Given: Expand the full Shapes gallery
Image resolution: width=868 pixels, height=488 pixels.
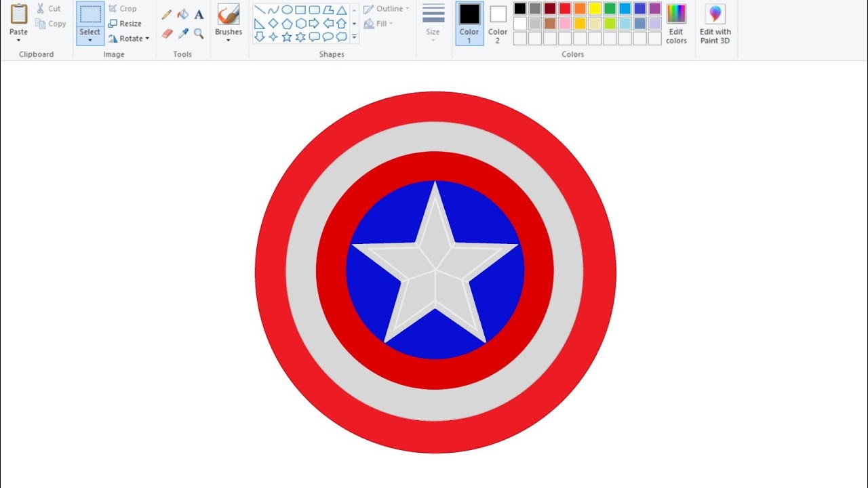Looking at the screenshot, I should pyautogui.click(x=354, y=37).
